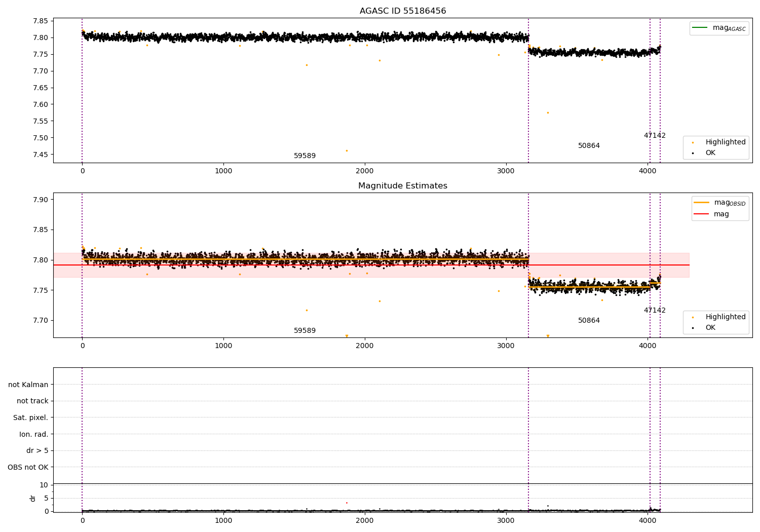The image size is (760, 532).
Task: Click the lowest orange outlier near 7.46 in AGASC plot
Action: tap(347, 150)
